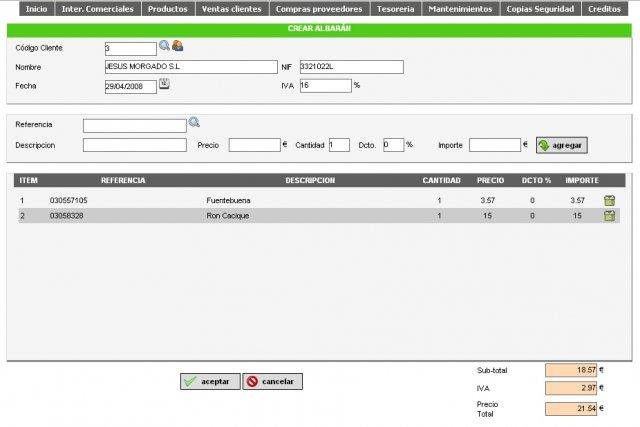Select the Cantidad input field
640x427 pixels.
338,145
